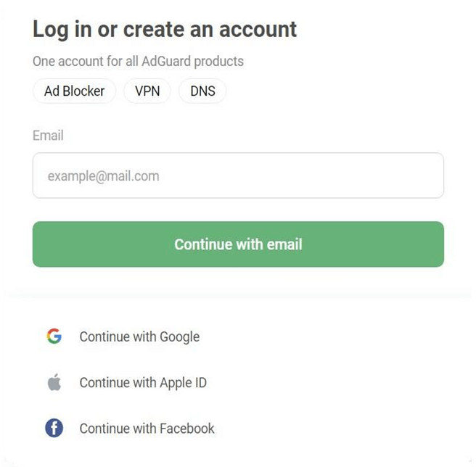Choose the Continue with Facebook text
Image resolution: width=476 pixels, height=467 pixels.
147,428
